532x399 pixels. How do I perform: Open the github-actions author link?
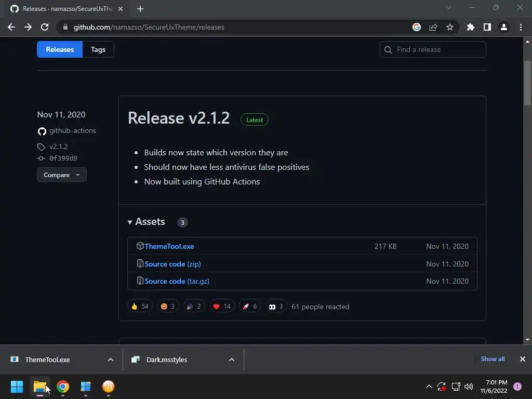tap(73, 130)
